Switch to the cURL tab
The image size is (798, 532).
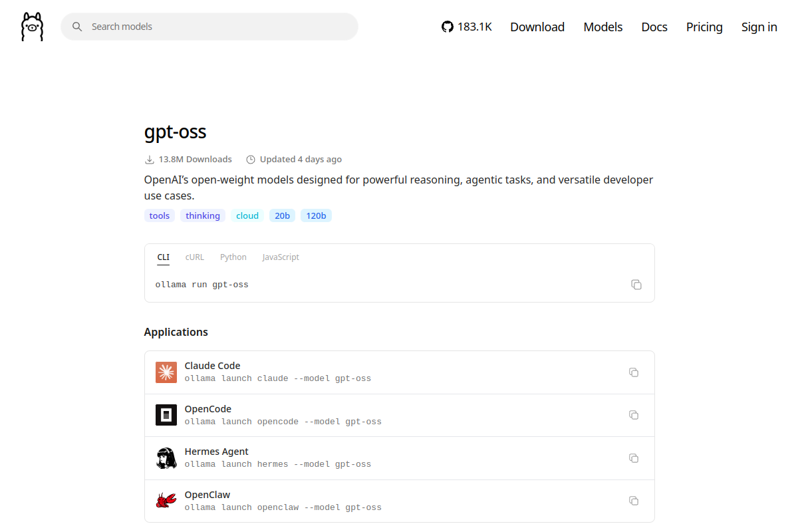[x=195, y=257]
